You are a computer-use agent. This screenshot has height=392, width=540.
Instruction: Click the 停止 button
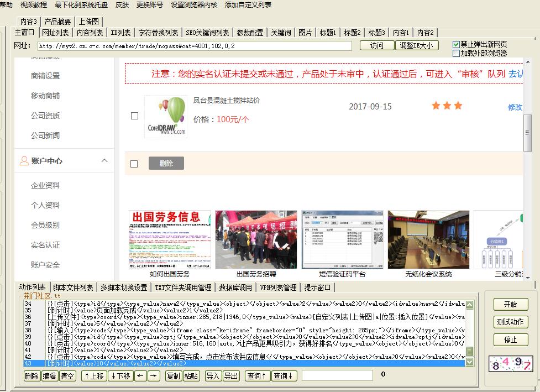[510, 339]
